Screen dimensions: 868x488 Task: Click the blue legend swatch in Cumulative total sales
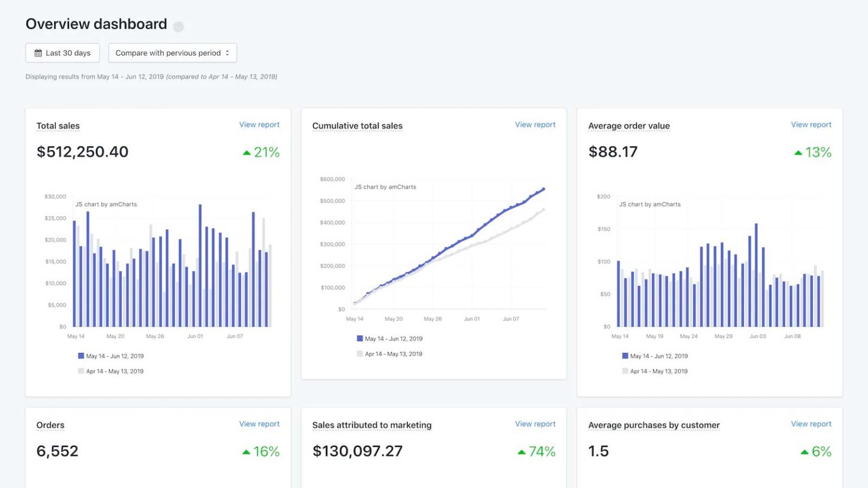coord(359,338)
